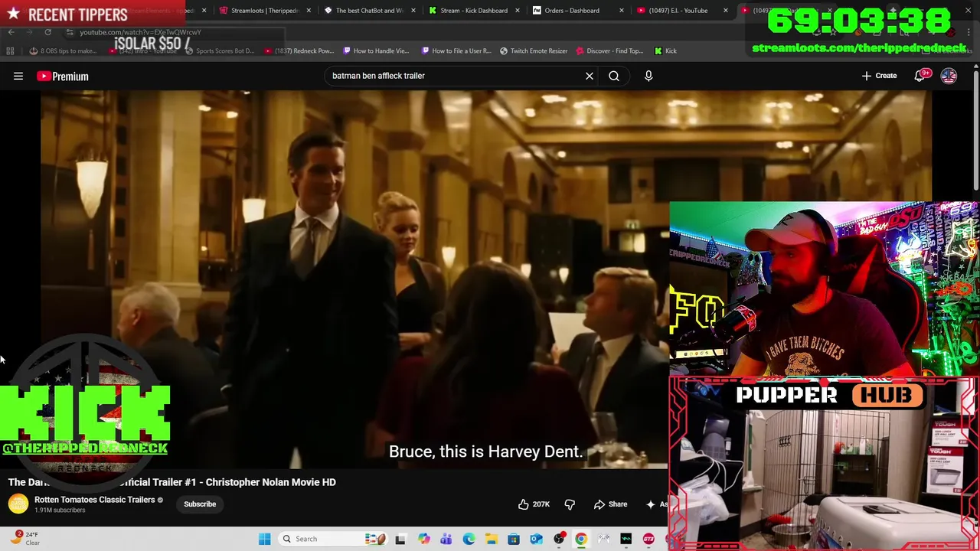
Task: Open Microsoft Store from the taskbar
Action: click(514, 539)
